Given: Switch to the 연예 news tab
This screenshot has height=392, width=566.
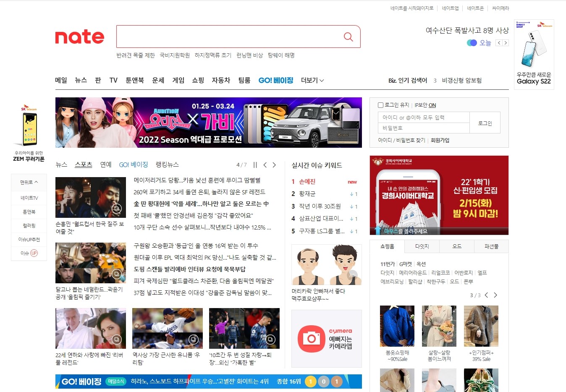Looking at the screenshot, I should [106, 165].
